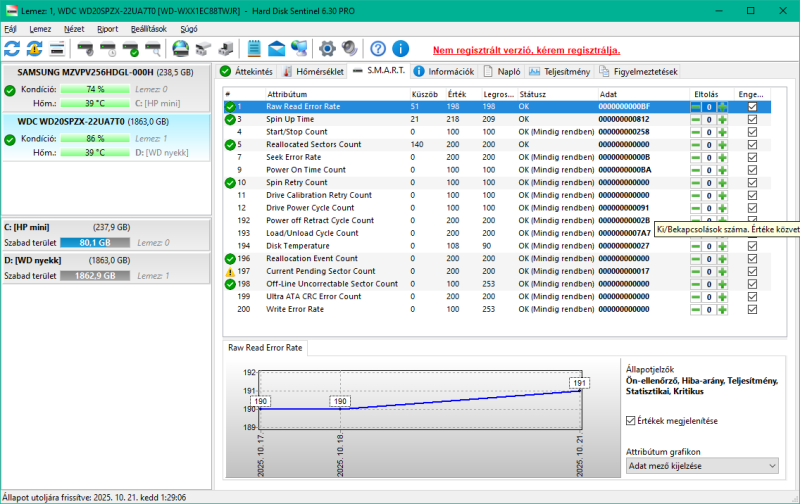800x504 pixels.
Task: Toggle the Értékek megjelenítése checkbox
Action: (x=629, y=422)
